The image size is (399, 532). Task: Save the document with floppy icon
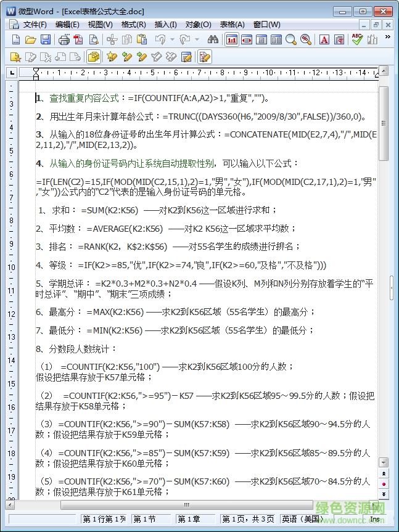pyautogui.click(x=46, y=39)
